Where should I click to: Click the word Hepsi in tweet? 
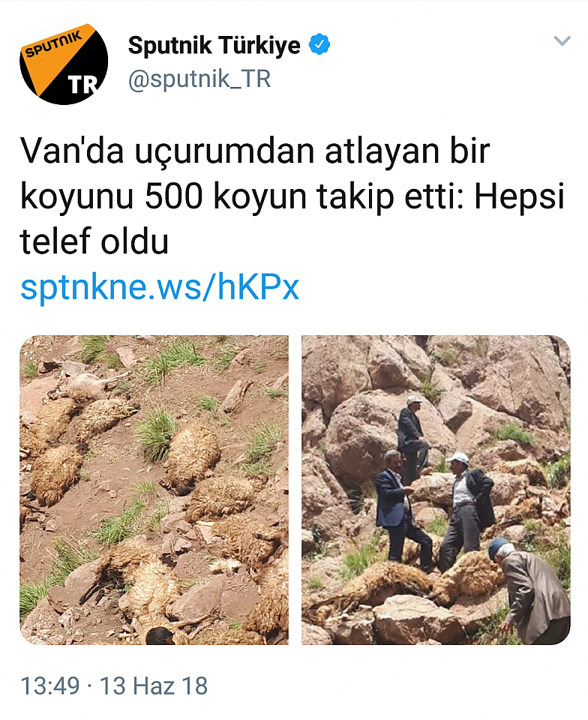[x=519, y=196]
